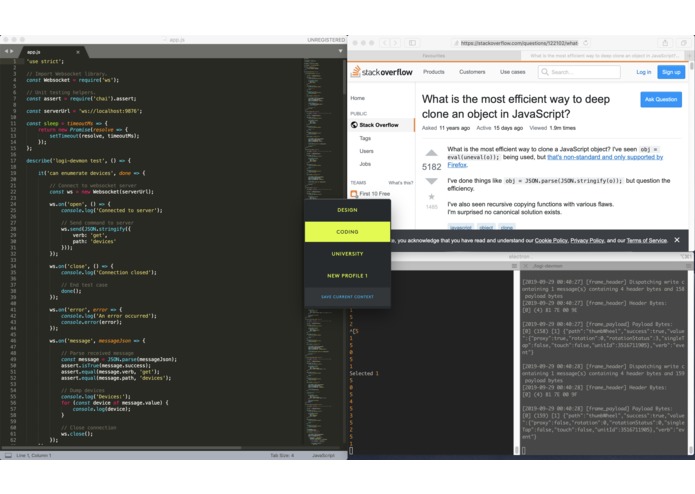The image size is (695, 494).
Task: Open Products menu on Stack Overflow
Action: coord(433,72)
